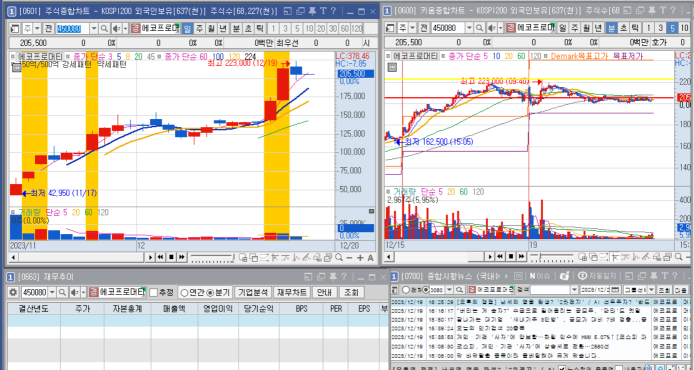Select the 연간 radio button
694x370 pixels.
click(x=184, y=293)
